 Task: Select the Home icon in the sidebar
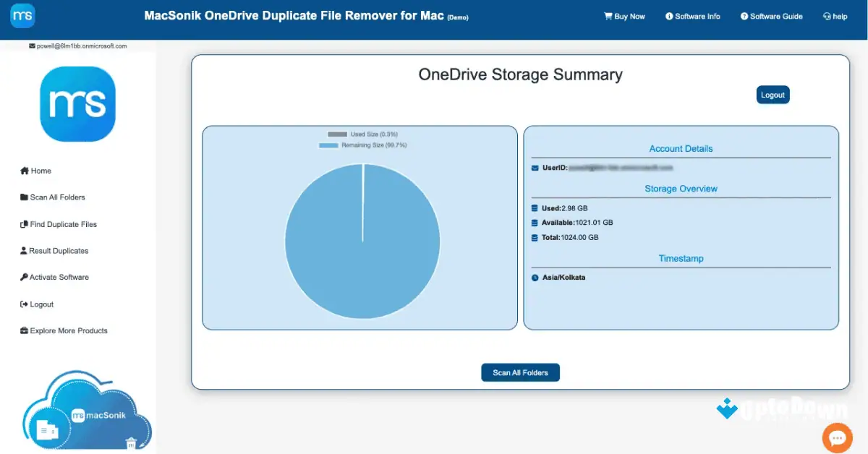(24, 171)
